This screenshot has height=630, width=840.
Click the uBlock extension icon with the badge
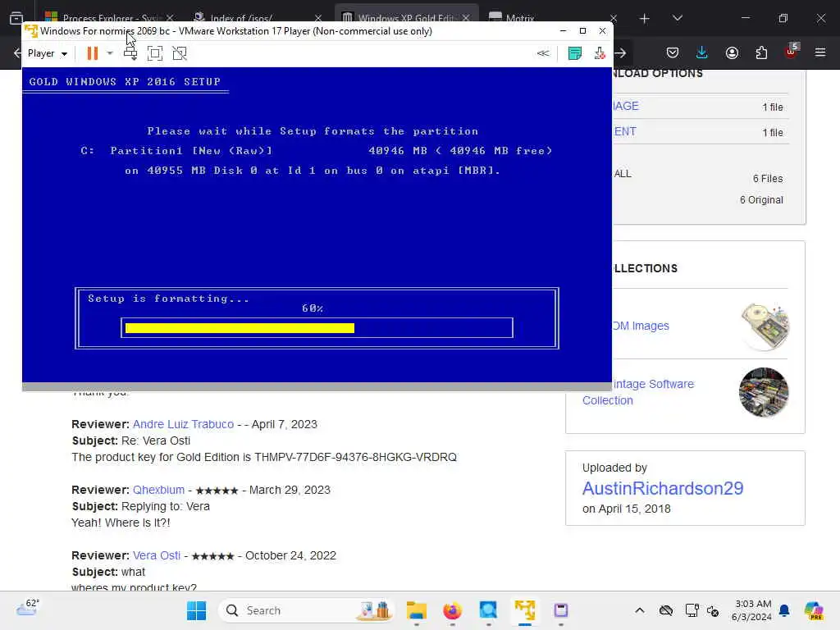pyautogui.click(x=792, y=52)
